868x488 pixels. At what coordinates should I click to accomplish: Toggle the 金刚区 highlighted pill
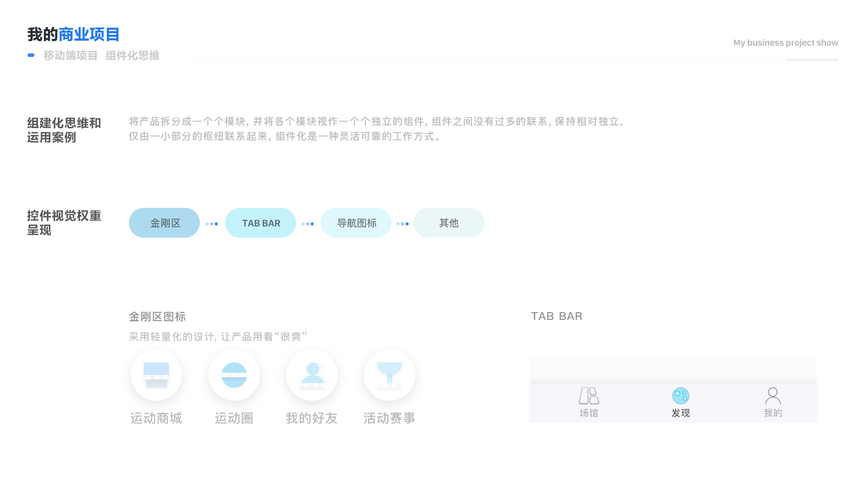click(164, 223)
